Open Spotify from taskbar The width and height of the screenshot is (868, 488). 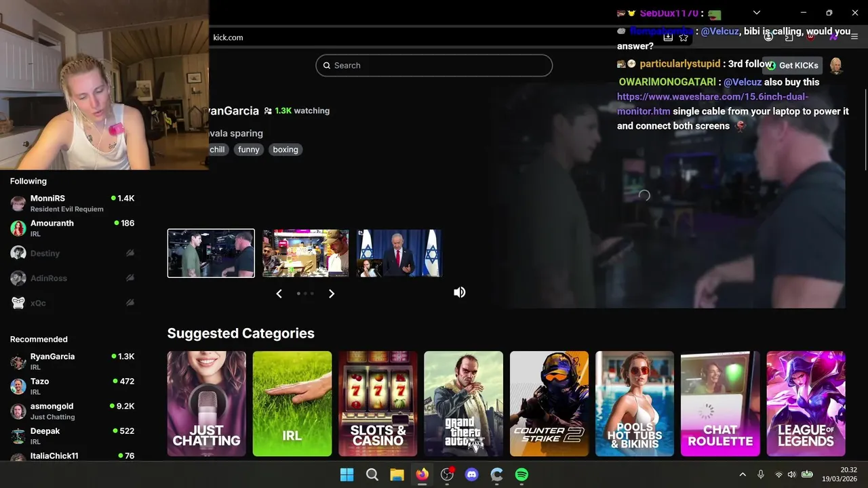click(x=521, y=474)
